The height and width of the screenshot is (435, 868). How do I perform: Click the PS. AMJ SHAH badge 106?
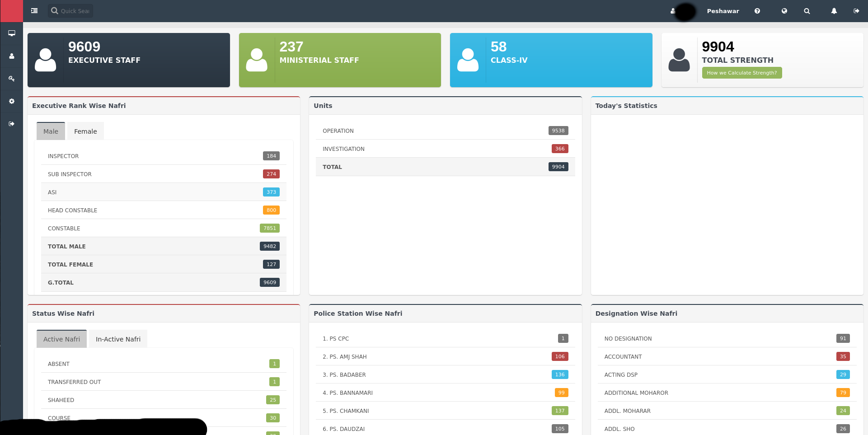[560, 356]
